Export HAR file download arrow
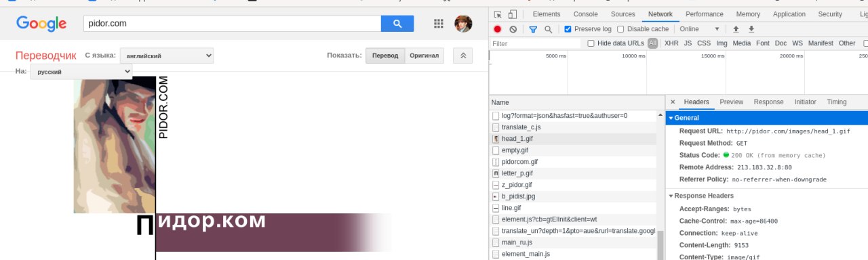Image resolution: width=868 pixels, height=260 pixels. point(751,29)
